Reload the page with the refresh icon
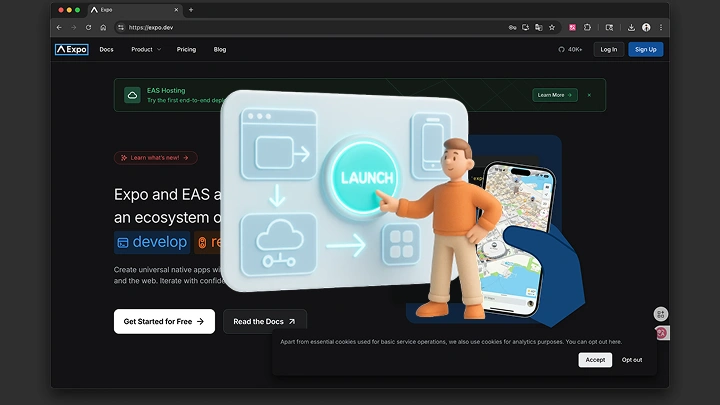This screenshot has width=720, height=405. pos(89,28)
